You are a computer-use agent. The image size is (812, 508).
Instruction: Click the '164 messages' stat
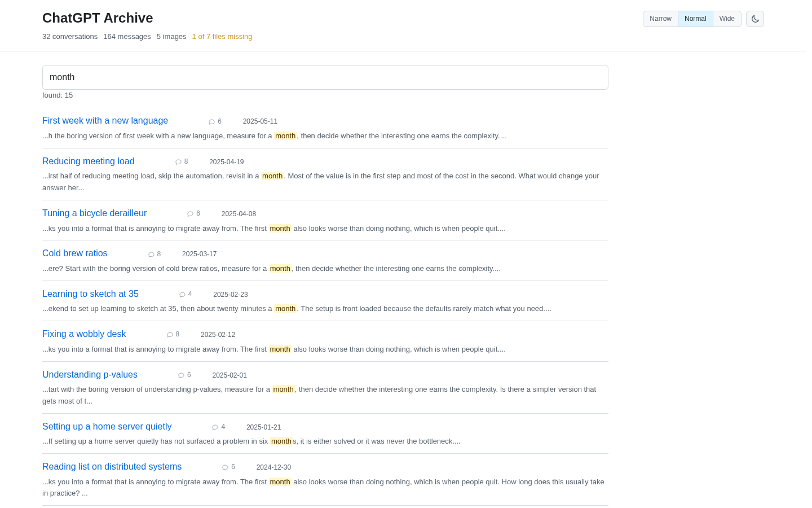pyautogui.click(x=127, y=37)
